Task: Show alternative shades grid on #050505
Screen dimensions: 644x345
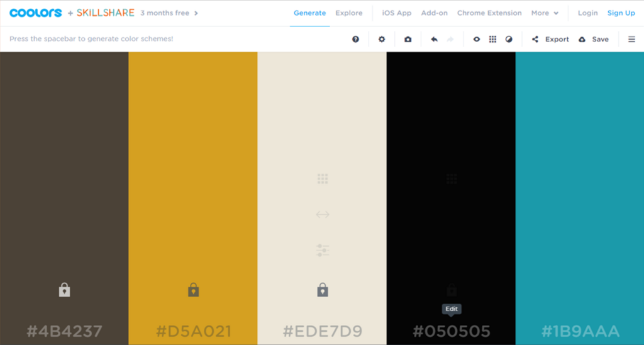Action: click(452, 178)
